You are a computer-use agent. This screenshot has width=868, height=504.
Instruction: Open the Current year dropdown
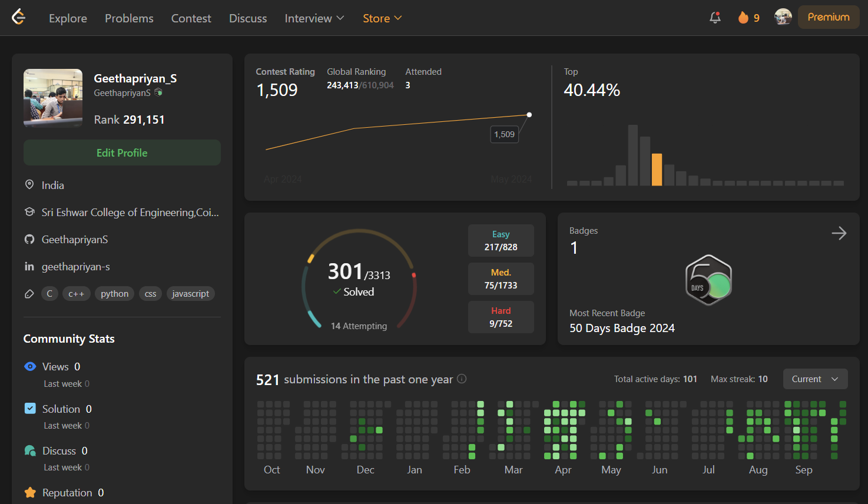coord(815,379)
